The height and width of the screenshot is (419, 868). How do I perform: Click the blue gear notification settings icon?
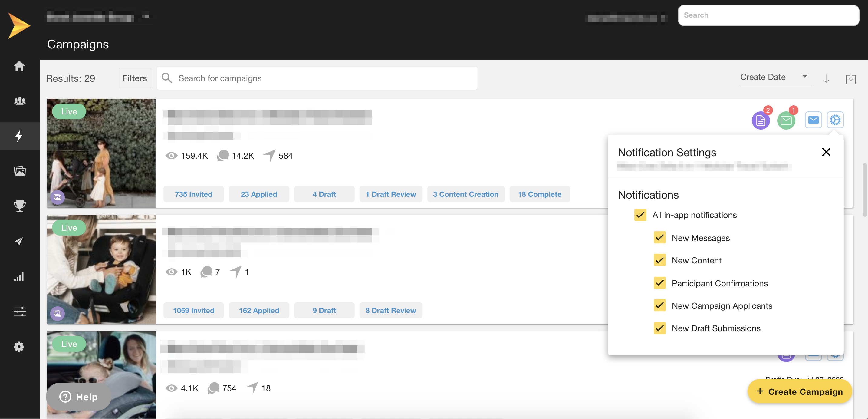(835, 120)
